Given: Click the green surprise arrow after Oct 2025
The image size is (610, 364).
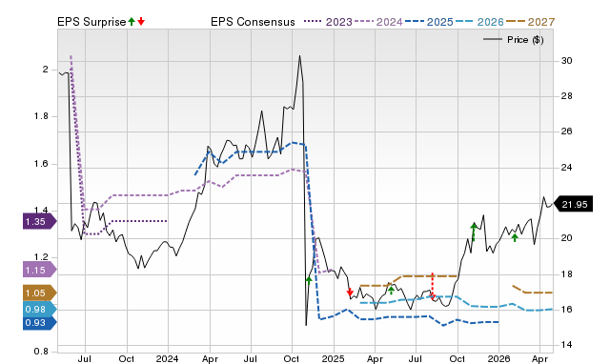Looking at the screenshot, I should pyautogui.click(x=474, y=232).
